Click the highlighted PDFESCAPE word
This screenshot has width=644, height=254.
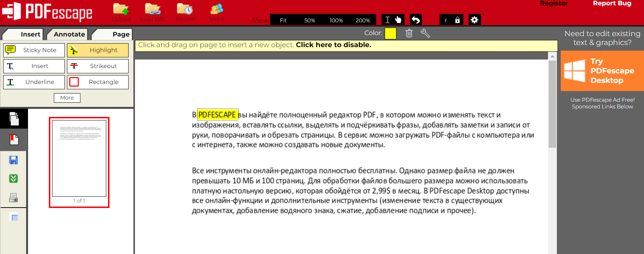(217, 115)
